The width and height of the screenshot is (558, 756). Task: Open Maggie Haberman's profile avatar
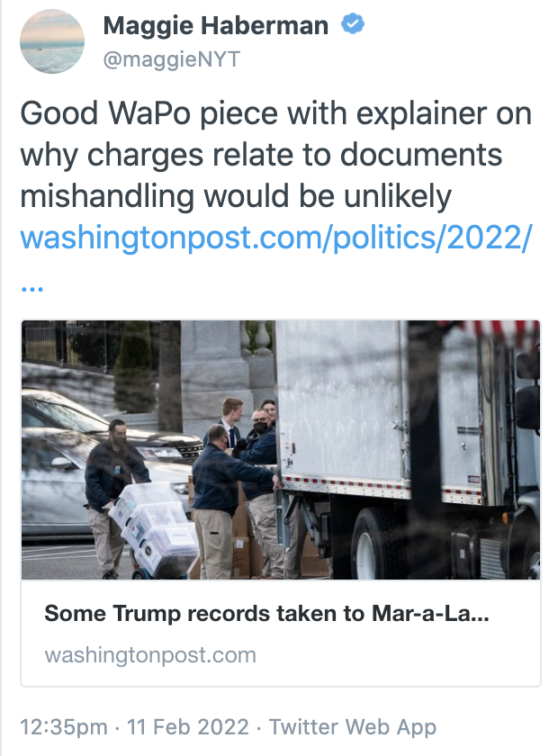click(x=52, y=41)
